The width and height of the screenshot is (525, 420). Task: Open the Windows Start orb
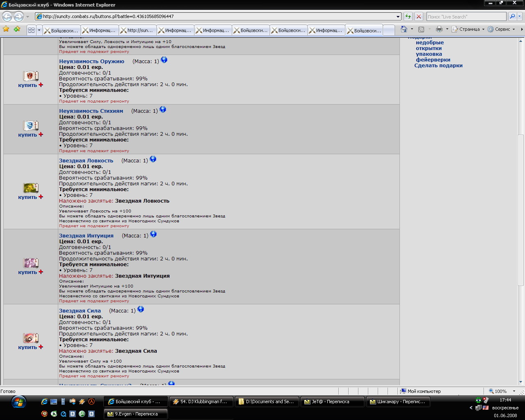pos(19,402)
